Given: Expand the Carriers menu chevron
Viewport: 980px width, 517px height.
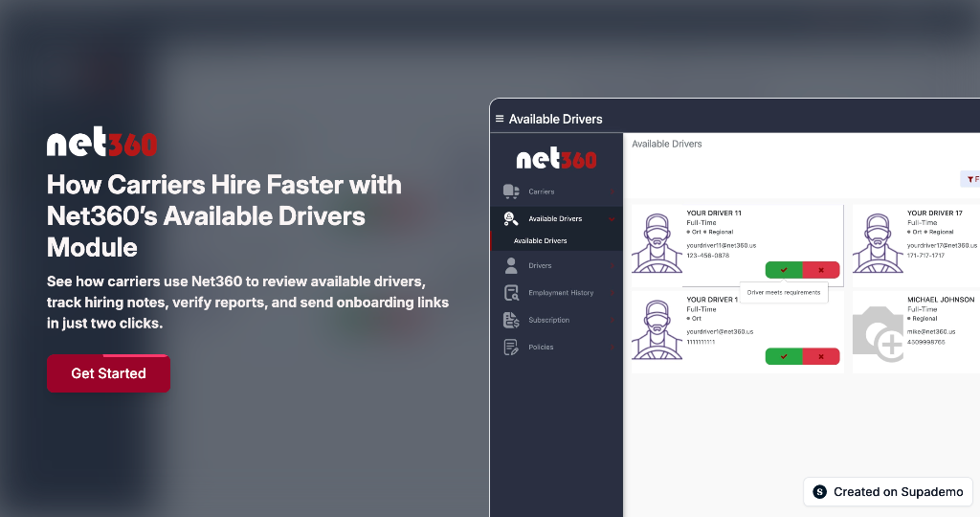Looking at the screenshot, I should (x=612, y=191).
